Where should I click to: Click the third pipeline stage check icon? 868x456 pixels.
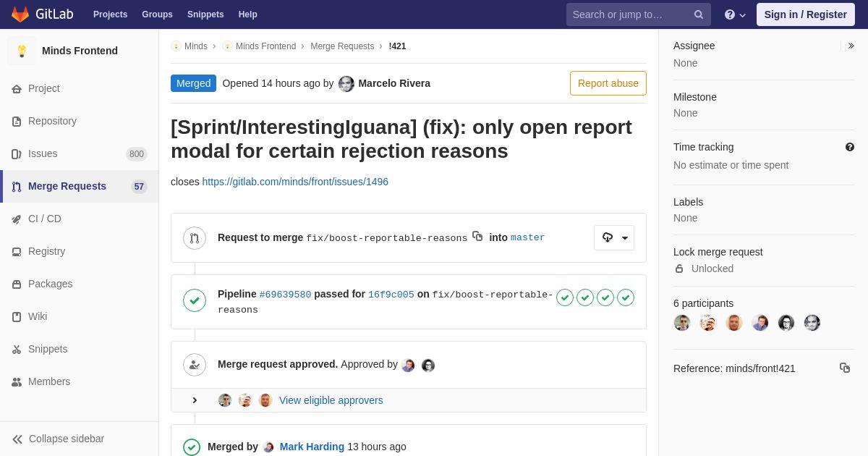coord(605,297)
